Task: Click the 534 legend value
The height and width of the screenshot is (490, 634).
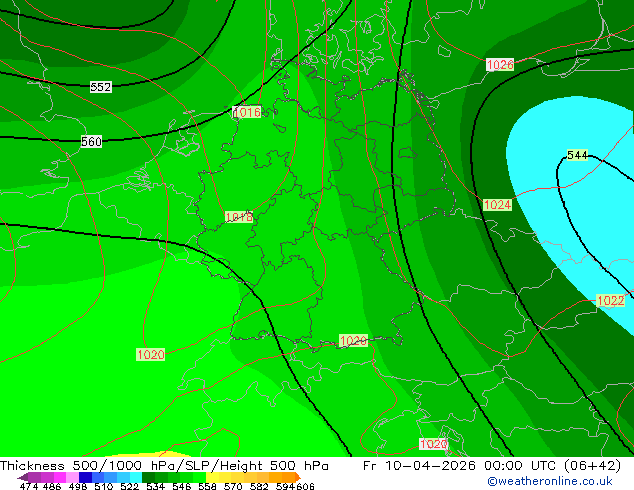Action: (x=155, y=486)
